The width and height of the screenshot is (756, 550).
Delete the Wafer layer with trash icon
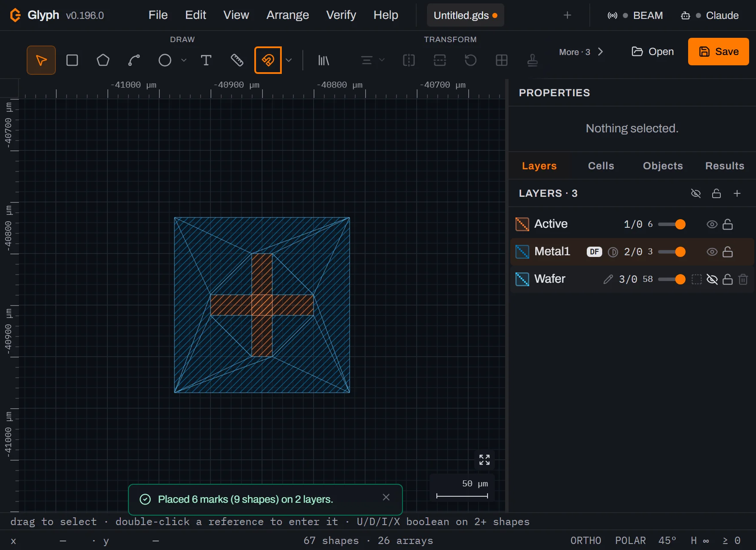pos(743,279)
